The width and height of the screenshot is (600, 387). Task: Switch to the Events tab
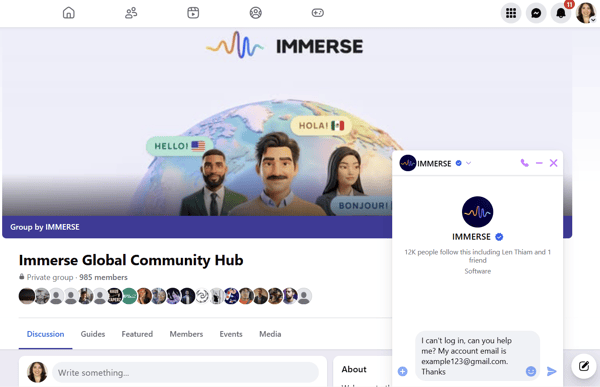click(231, 334)
